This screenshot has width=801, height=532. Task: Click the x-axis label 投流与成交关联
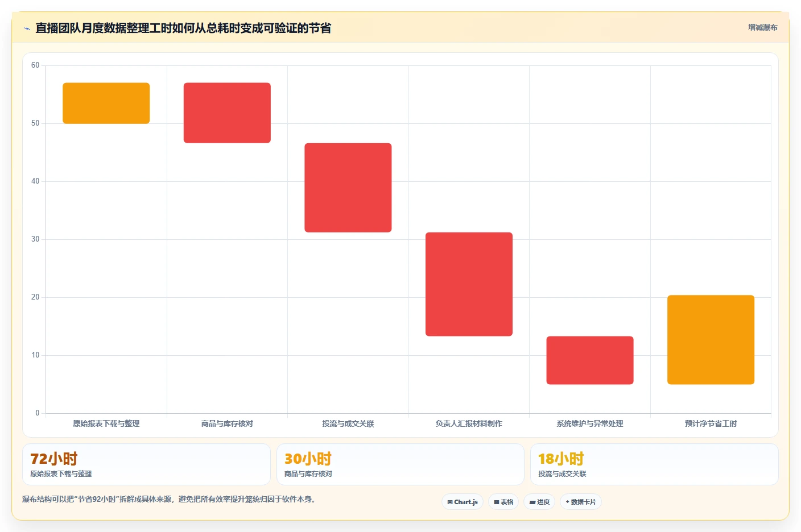pyautogui.click(x=348, y=423)
